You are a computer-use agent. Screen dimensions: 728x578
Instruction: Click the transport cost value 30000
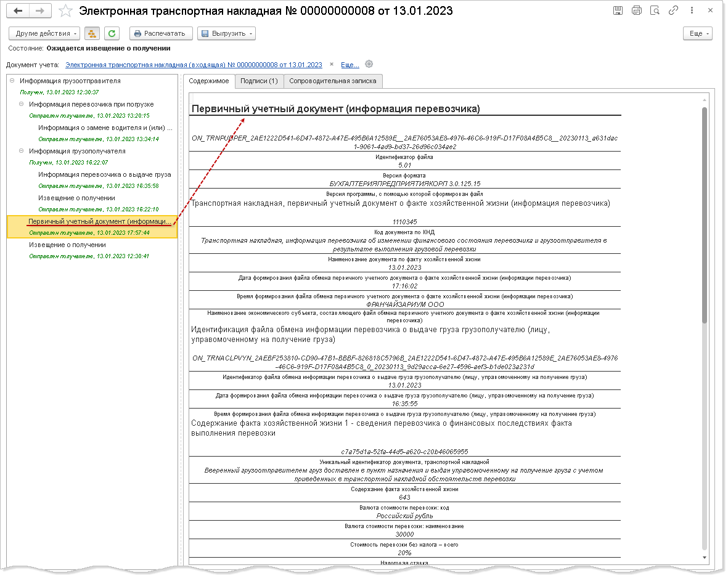coord(405,534)
